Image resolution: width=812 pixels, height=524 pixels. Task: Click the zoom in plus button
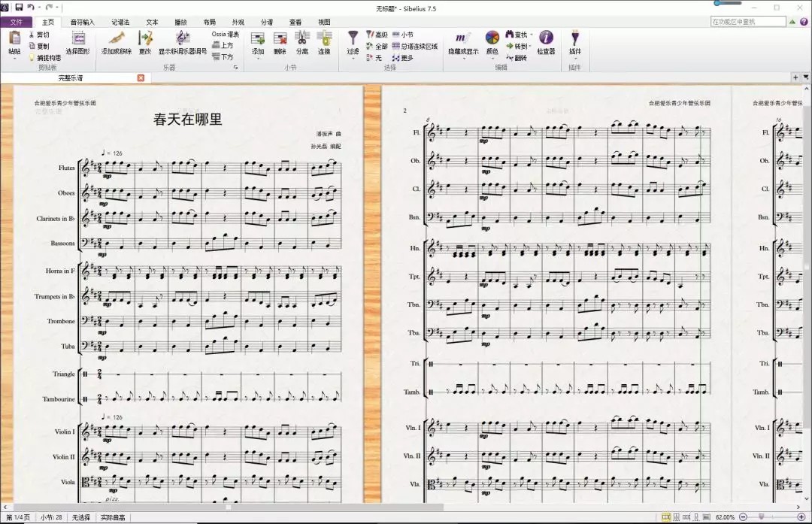[x=801, y=517]
